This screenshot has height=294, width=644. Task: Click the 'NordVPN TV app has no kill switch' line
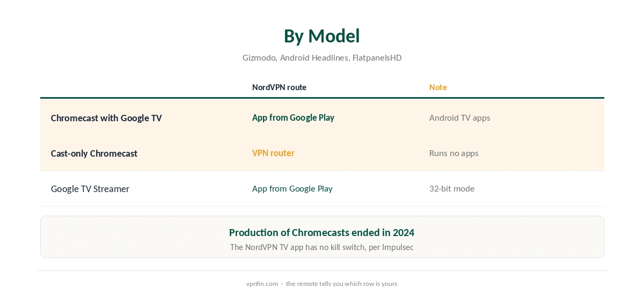pyautogui.click(x=322, y=247)
